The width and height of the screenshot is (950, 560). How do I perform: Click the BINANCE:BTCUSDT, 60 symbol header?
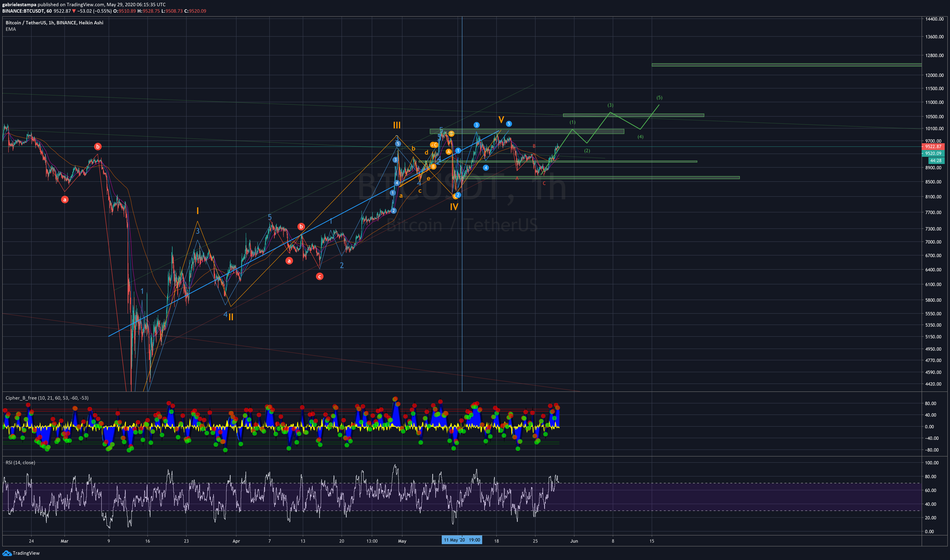[x=27, y=11]
